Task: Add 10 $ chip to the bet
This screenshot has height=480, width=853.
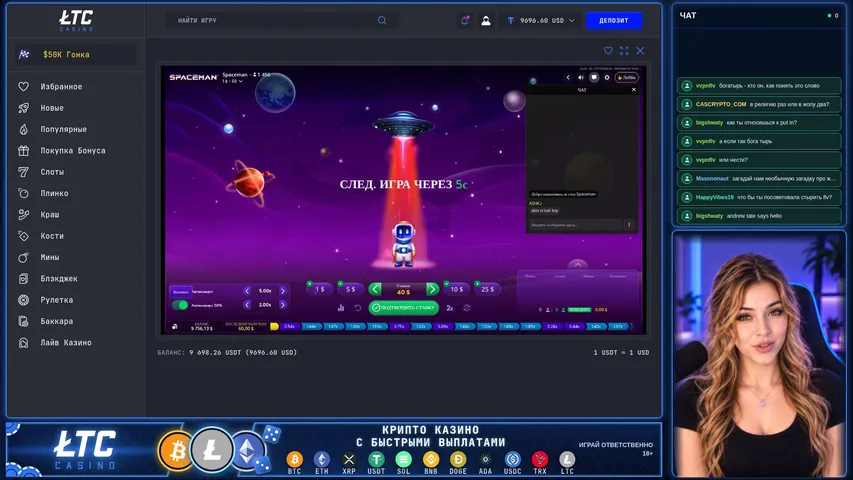Action: [x=456, y=290]
